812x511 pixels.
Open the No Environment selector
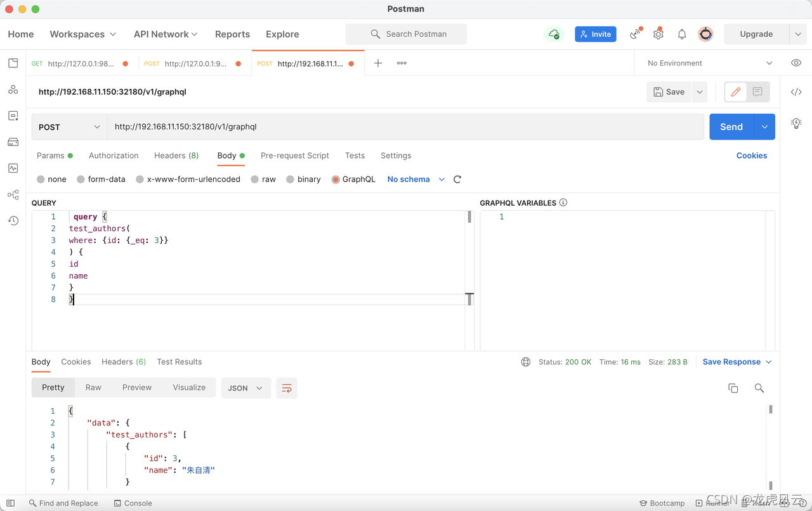click(x=710, y=63)
